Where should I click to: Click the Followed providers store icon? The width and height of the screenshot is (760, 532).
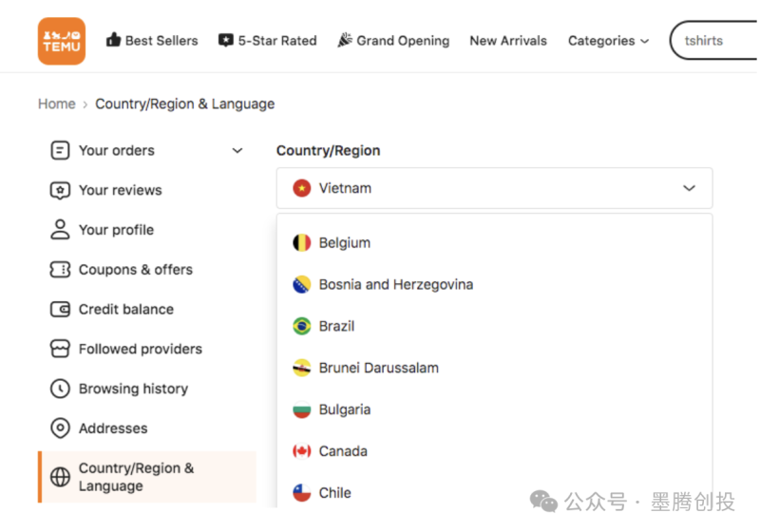click(x=60, y=350)
